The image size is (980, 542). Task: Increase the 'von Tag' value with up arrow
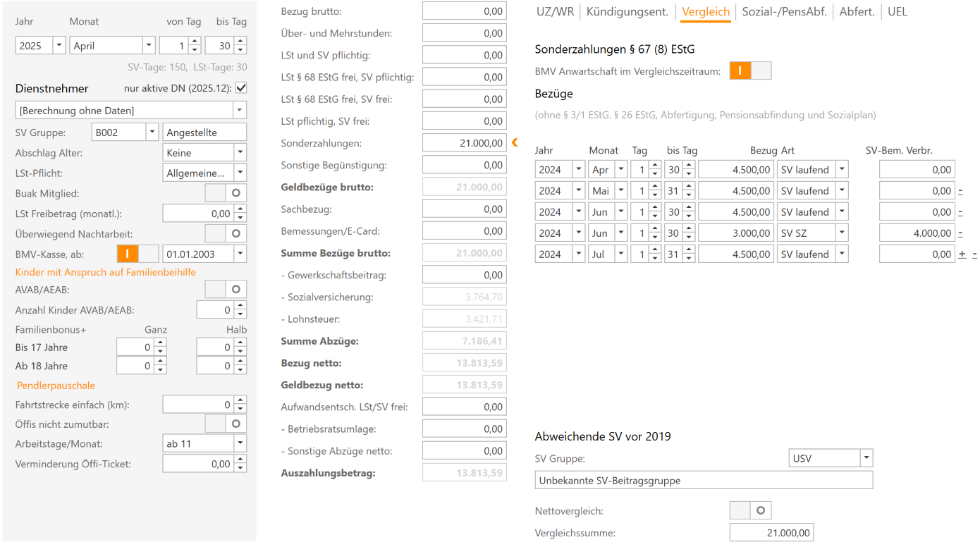point(195,42)
